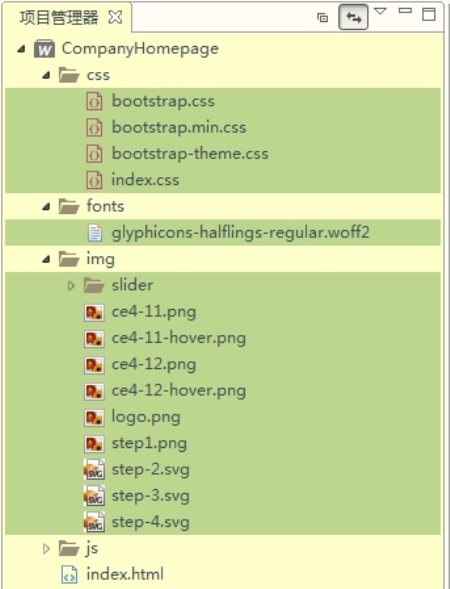This screenshot has height=589, width=450.
Task: Click the logo.png image icon
Action: coord(94,417)
